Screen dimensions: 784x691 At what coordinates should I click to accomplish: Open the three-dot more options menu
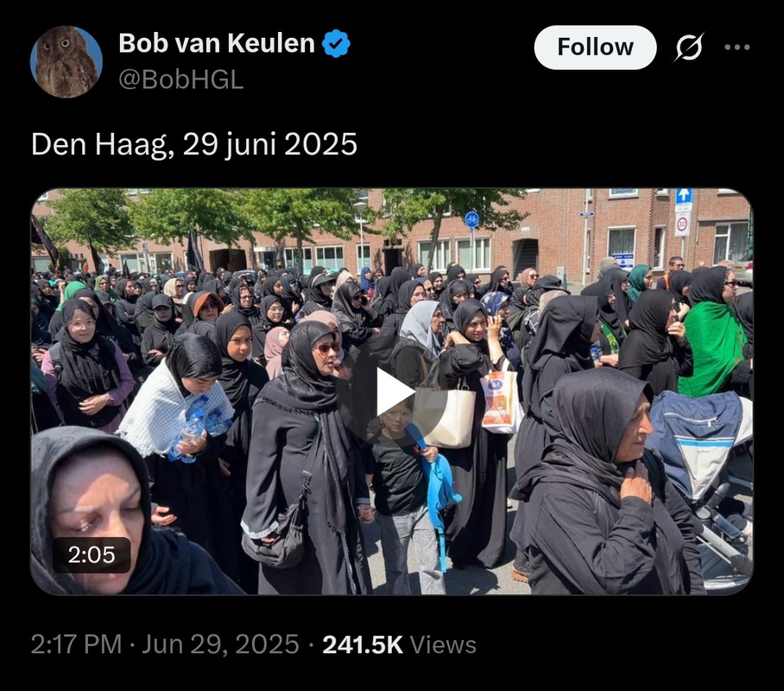pos(737,47)
